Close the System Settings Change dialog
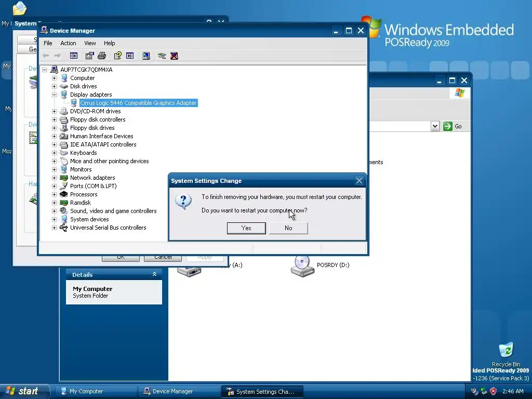The image size is (532, 399). [359, 181]
